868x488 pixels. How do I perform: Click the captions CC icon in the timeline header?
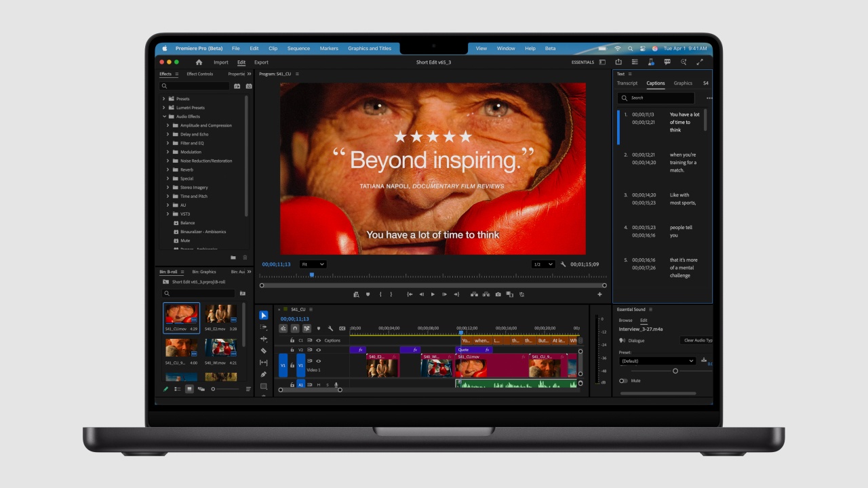pos(343,329)
